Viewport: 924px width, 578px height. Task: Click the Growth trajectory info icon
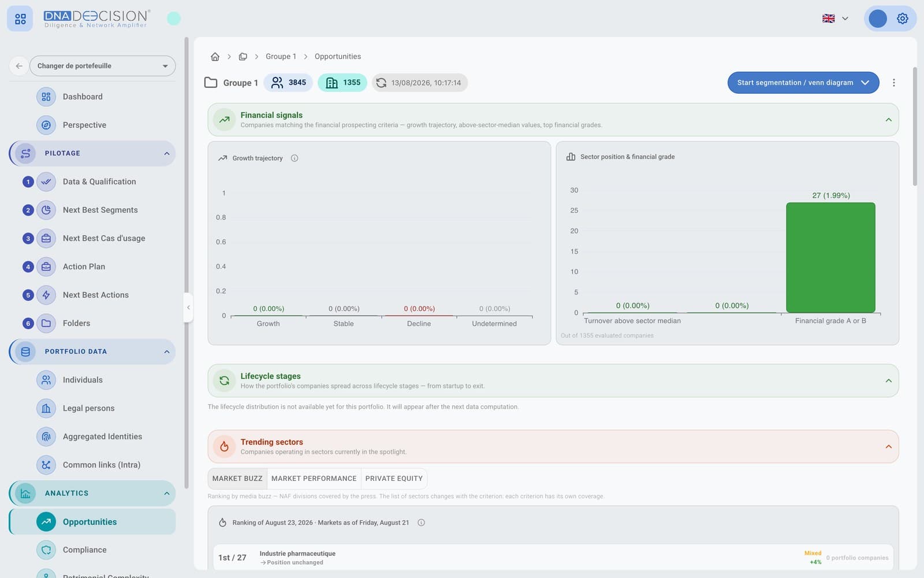tap(295, 158)
